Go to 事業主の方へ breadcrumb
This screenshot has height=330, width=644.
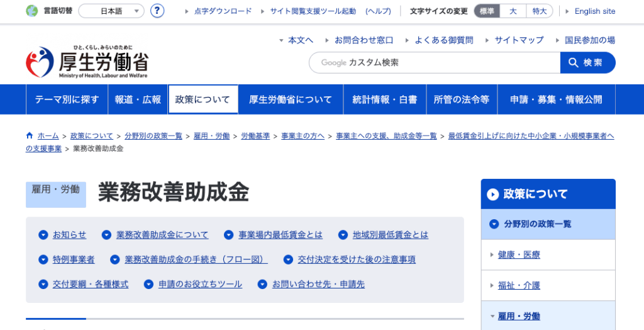point(303,136)
